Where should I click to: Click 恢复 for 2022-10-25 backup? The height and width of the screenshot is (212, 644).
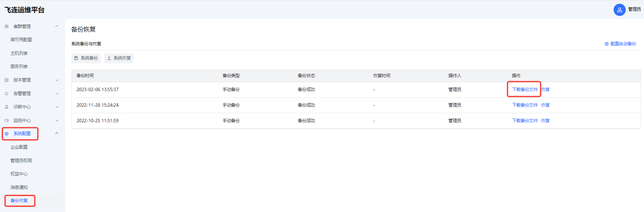545,121
